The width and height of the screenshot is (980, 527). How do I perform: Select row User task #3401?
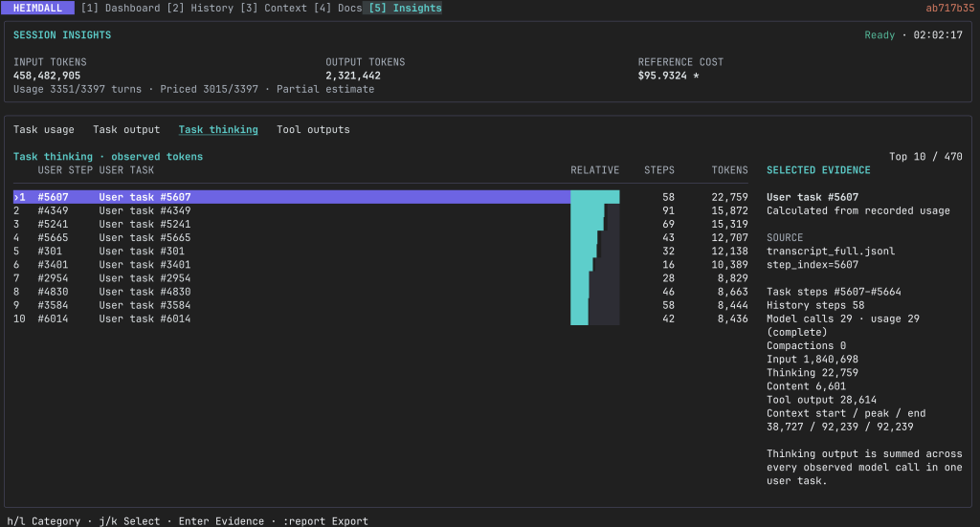pyautogui.click(x=380, y=265)
